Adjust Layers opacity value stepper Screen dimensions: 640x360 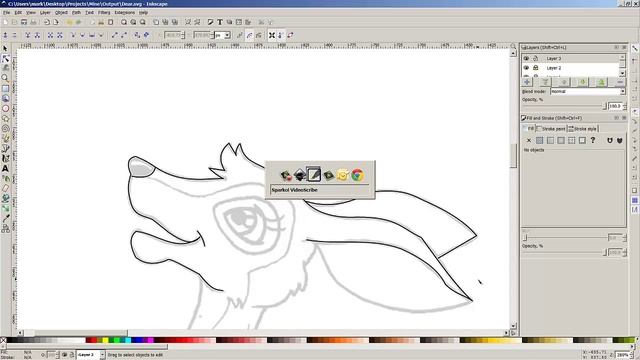point(624,106)
